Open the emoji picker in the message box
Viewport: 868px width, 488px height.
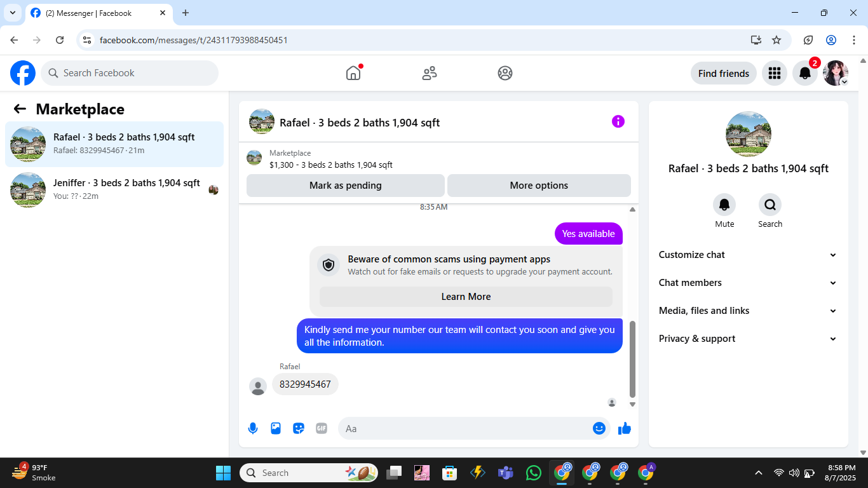[599, 428]
